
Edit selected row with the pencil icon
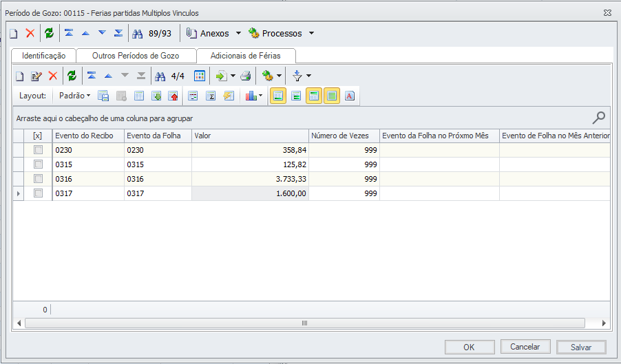coord(36,76)
